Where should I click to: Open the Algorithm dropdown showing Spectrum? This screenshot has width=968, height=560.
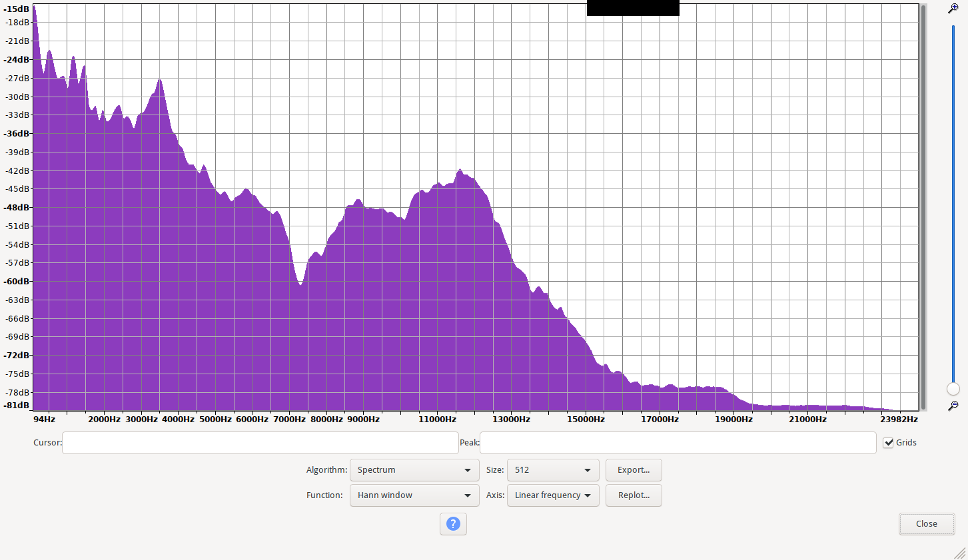pyautogui.click(x=414, y=470)
